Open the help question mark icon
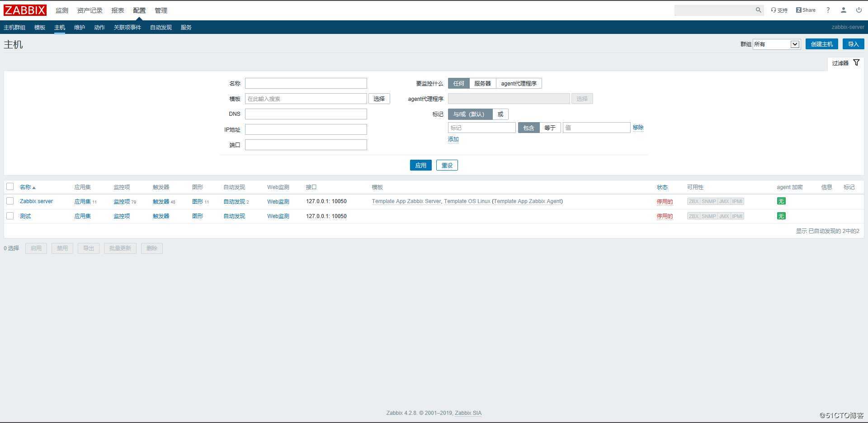 coord(828,10)
